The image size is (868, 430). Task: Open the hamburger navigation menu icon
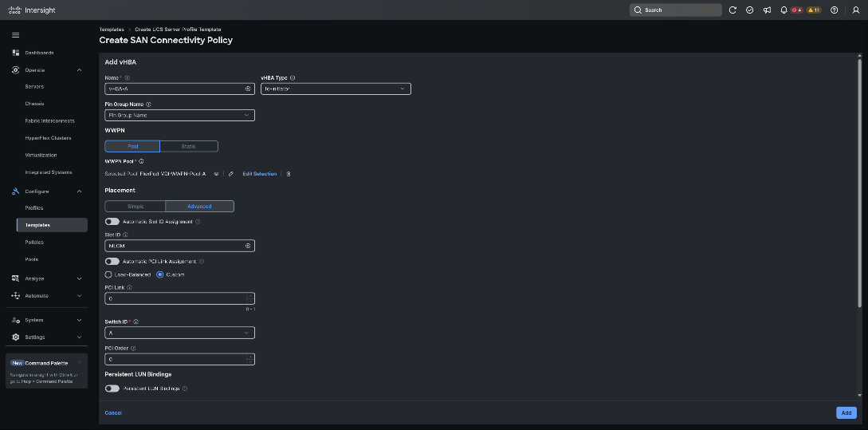click(15, 35)
